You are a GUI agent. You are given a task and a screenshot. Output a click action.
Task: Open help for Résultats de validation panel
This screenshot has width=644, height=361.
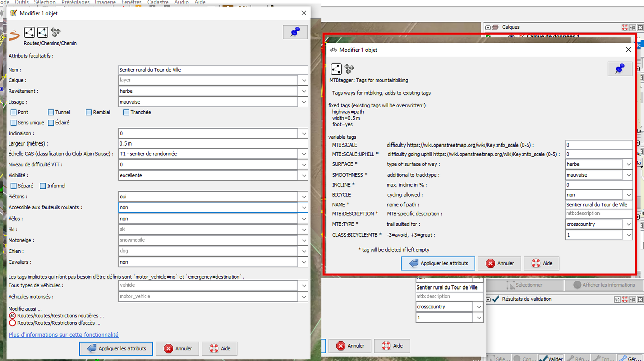pos(625,299)
